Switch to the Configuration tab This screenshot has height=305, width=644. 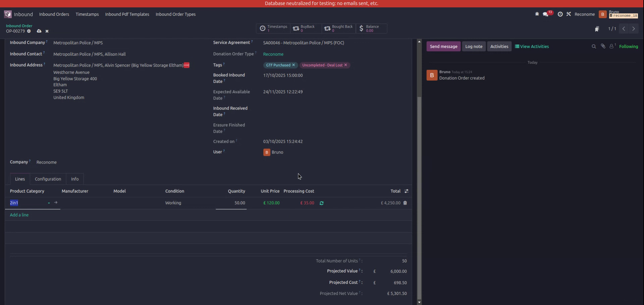click(48, 179)
